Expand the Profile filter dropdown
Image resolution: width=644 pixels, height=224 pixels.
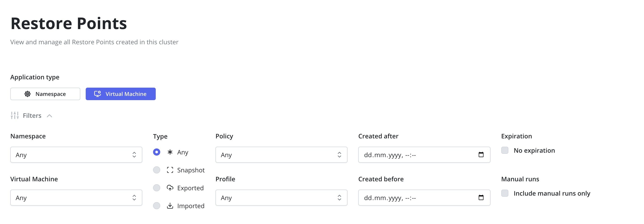point(281,198)
